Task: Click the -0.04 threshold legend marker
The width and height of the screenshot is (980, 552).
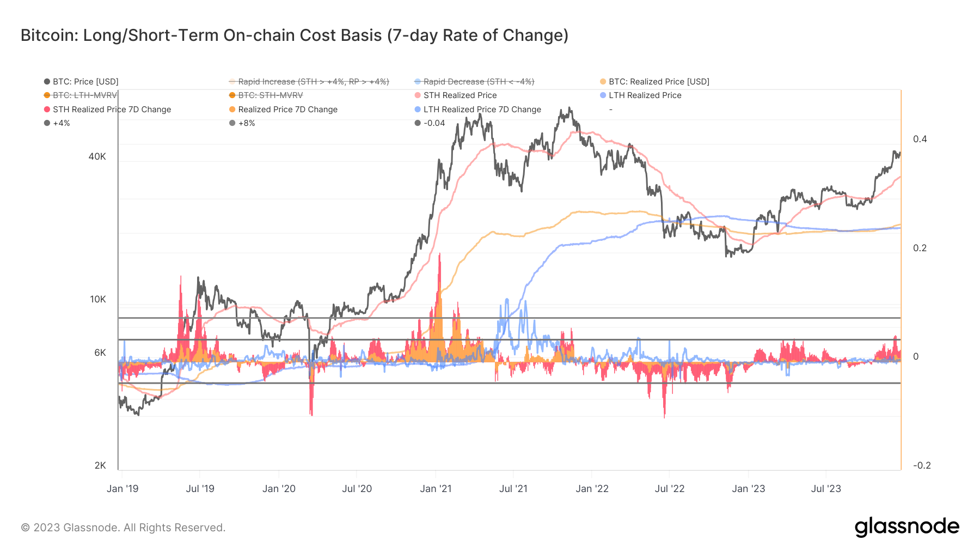Action: coord(418,123)
